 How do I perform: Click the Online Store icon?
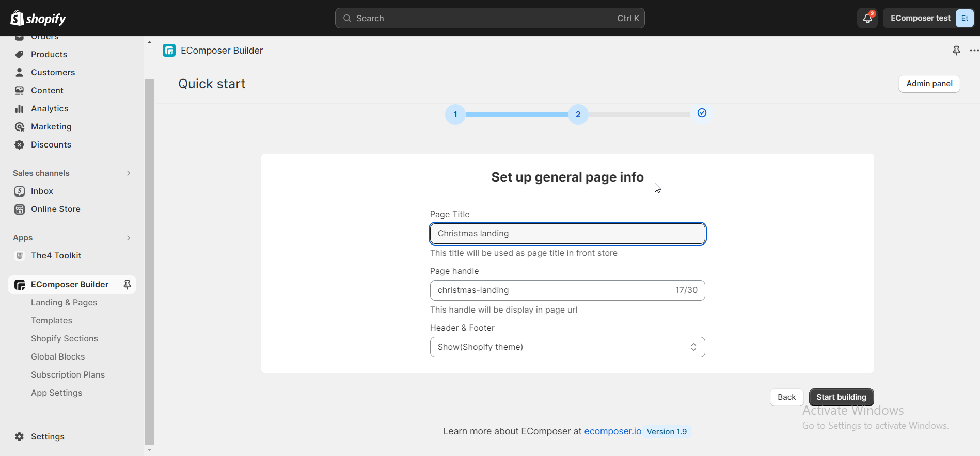20,209
